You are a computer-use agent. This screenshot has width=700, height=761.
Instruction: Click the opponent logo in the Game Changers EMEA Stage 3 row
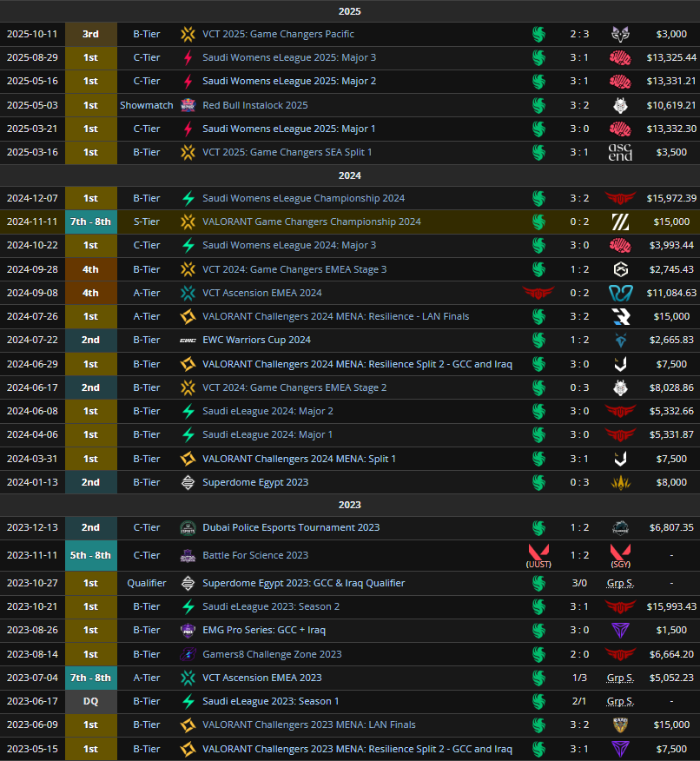tap(620, 269)
